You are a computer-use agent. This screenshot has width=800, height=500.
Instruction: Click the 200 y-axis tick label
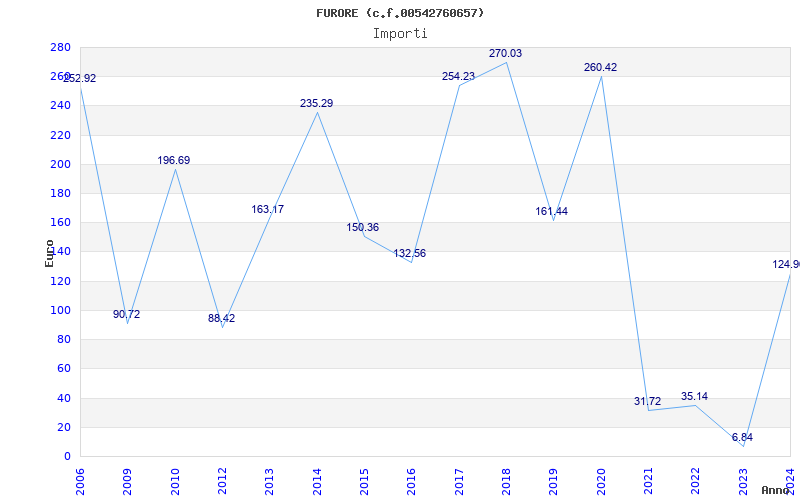(60, 164)
